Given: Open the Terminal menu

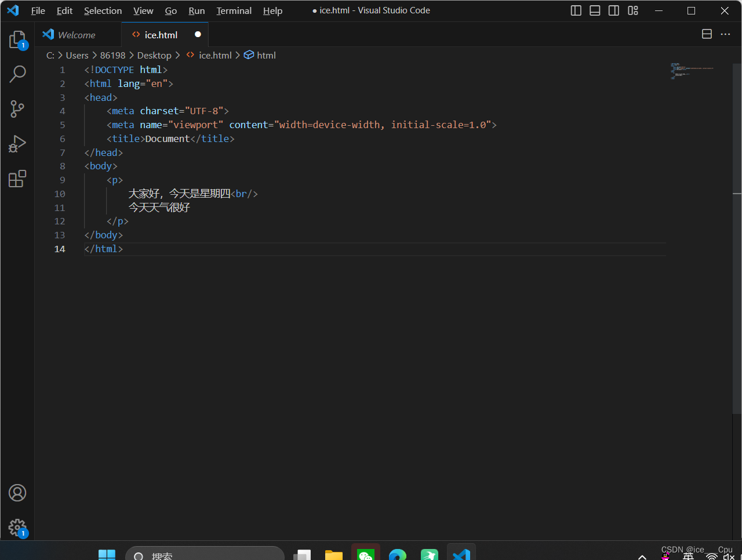Looking at the screenshot, I should pos(234,10).
